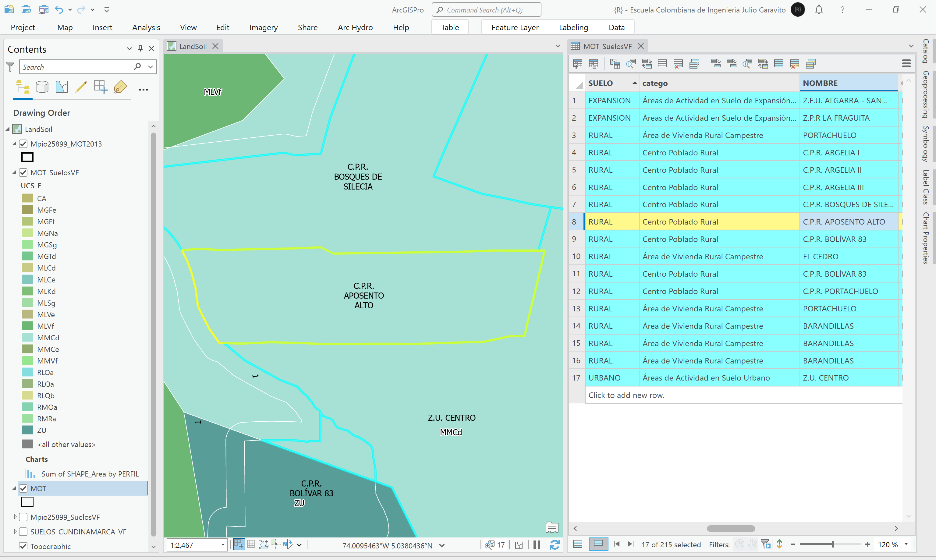Open the Analysis ribbon tab

coord(146,27)
